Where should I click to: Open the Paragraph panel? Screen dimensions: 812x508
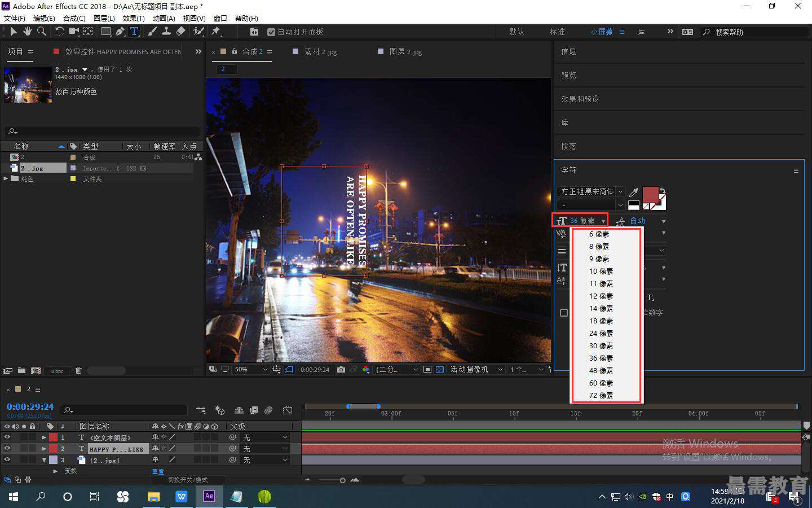click(568, 146)
